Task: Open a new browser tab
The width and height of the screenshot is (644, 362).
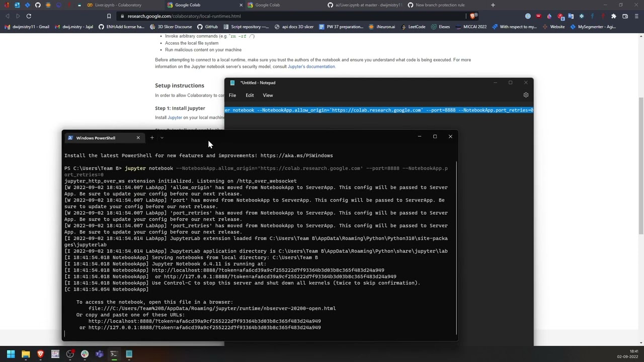Action: (493, 5)
